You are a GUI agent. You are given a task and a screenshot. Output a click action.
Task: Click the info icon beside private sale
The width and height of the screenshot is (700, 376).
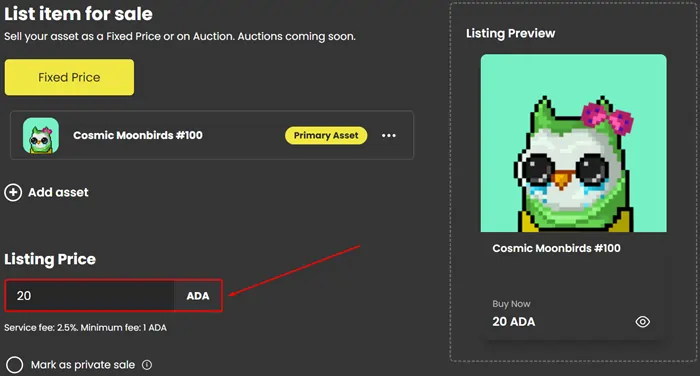(147, 365)
